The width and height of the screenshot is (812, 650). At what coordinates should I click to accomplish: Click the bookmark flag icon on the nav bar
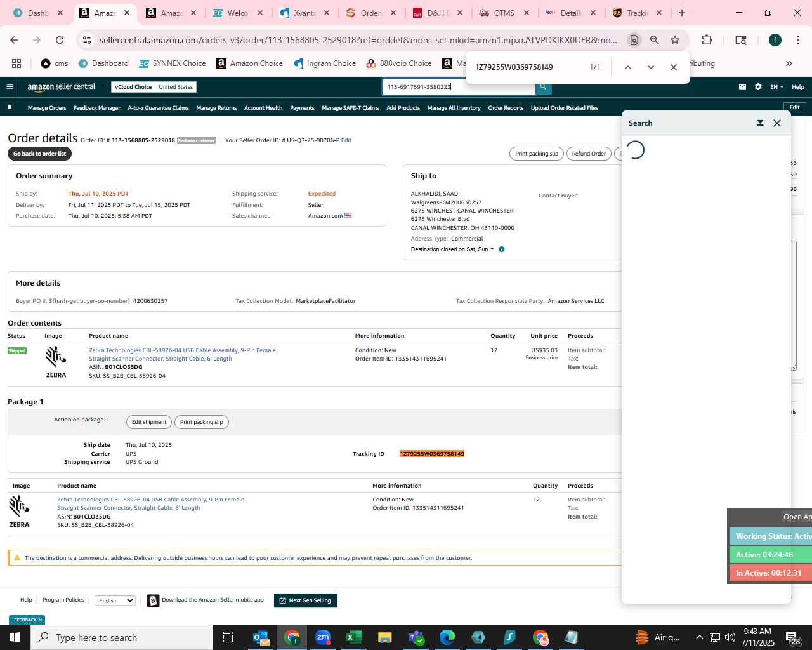(10, 107)
